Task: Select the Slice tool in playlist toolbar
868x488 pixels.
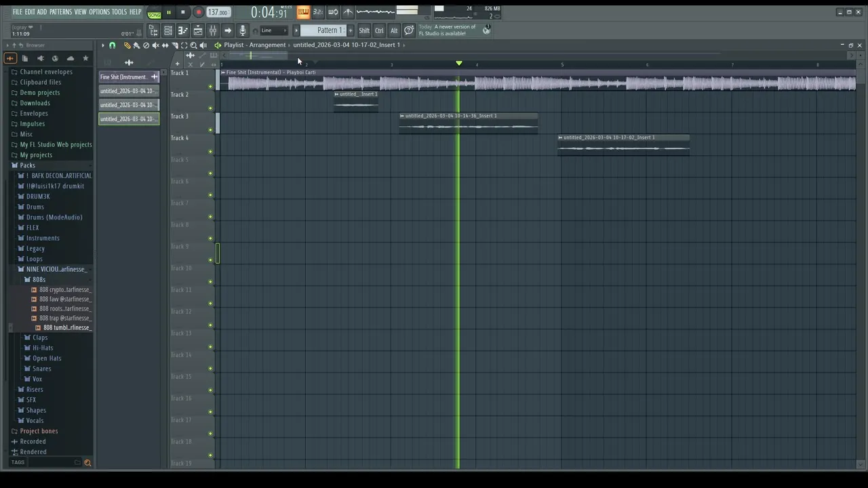Action: click(174, 45)
